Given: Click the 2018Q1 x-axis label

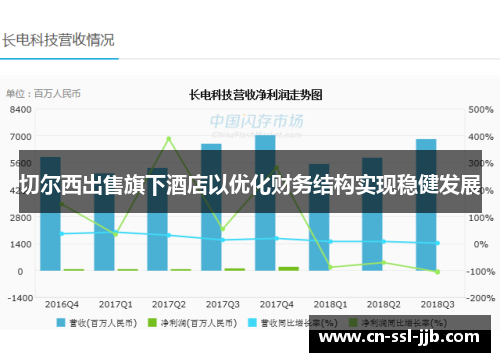Looking at the screenshot, I should point(330,304).
